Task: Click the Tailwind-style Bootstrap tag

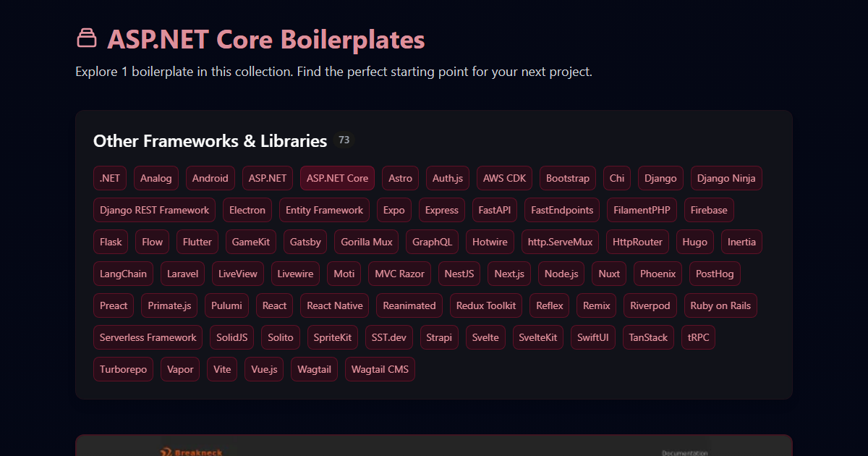Action: pyautogui.click(x=567, y=177)
